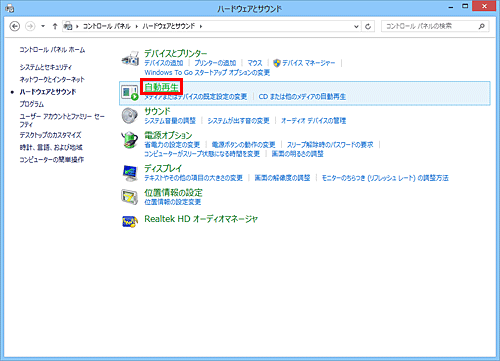
Task: Click the control panel icon in the address bar
Action: click(68, 26)
